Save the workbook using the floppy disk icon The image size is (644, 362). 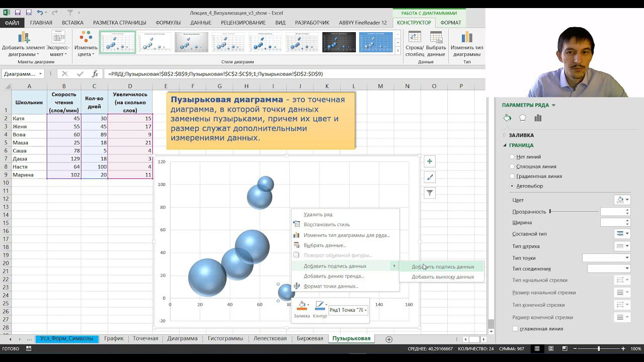(x=18, y=13)
